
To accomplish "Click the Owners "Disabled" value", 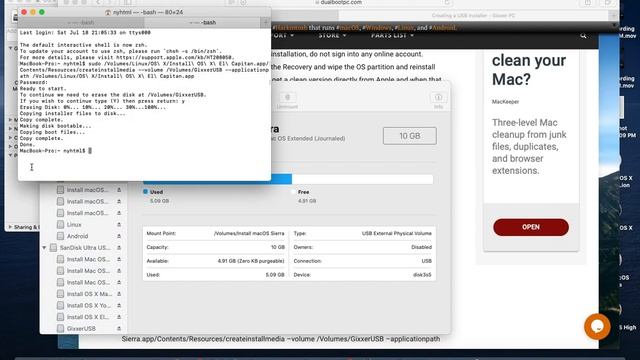I will click(x=421, y=247).
